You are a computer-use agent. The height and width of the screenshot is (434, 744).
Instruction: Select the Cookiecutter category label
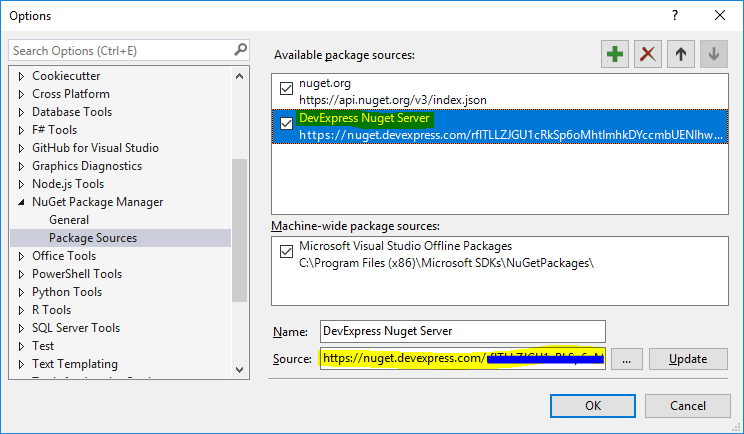[x=66, y=76]
